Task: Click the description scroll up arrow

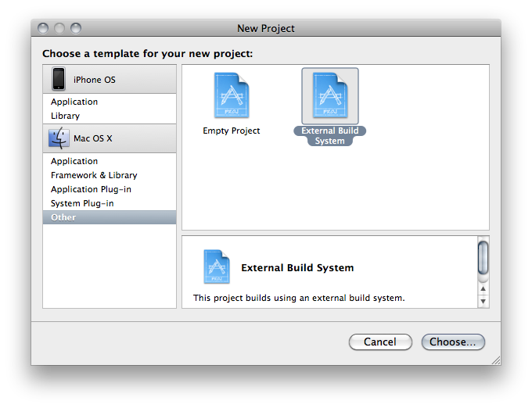Action: (483, 289)
